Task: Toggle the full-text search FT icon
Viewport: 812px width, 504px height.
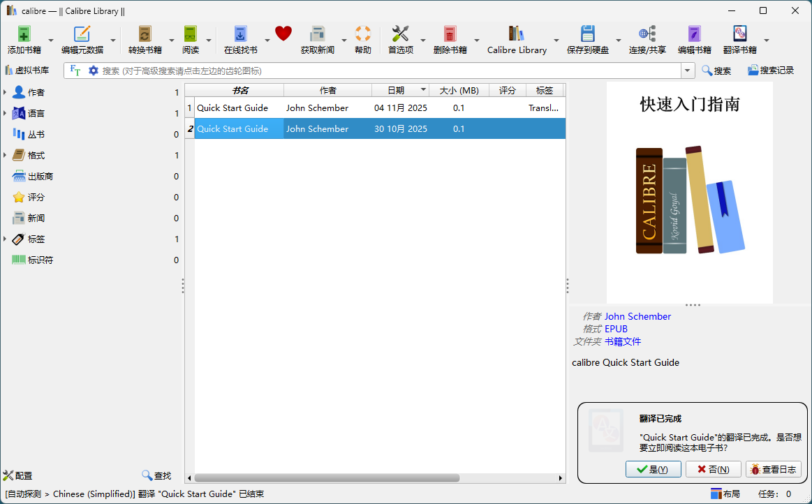Action: [x=75, y=71]
